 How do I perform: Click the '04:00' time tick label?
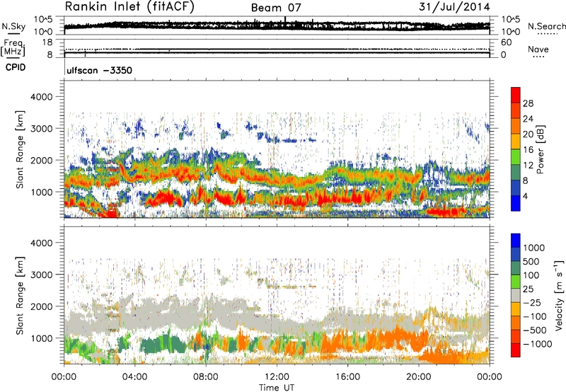(x=134, y=377)
